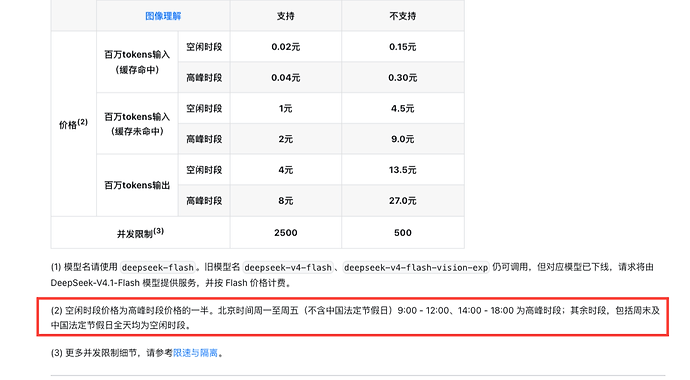Select 百万tokens输入（缓存命中）label
The width and height of the screenshot is (690, 380).
[x=137, y=62]
